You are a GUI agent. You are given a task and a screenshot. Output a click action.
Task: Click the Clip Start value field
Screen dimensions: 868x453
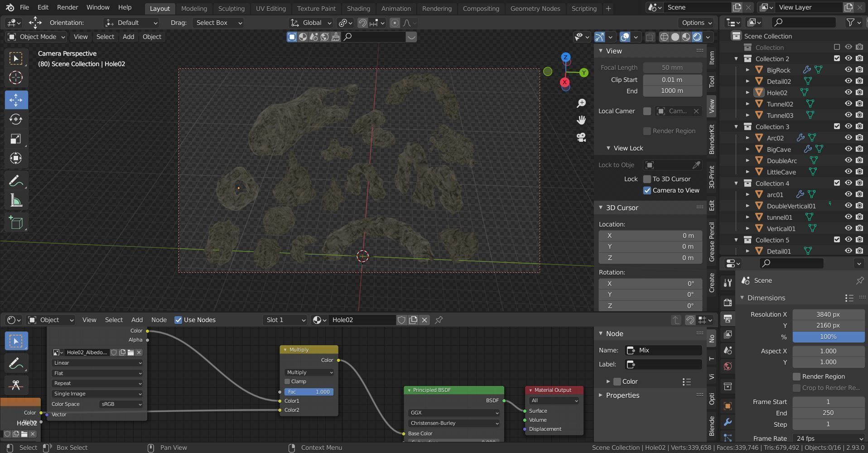672,79
